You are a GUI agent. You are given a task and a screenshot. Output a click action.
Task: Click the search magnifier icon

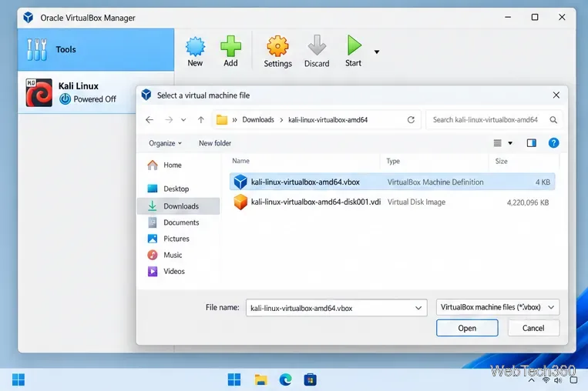click(553, 120)
